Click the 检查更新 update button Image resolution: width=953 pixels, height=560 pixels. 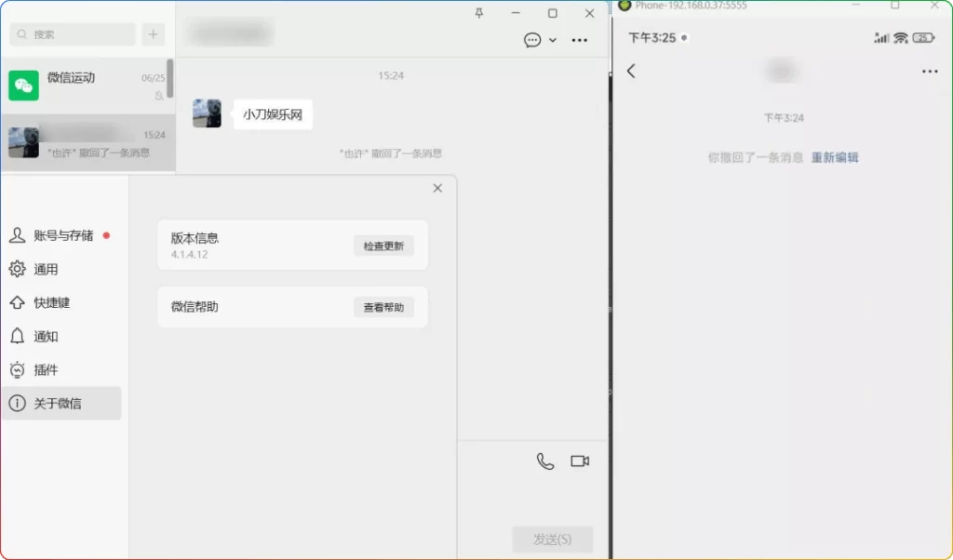click(383, 246)
